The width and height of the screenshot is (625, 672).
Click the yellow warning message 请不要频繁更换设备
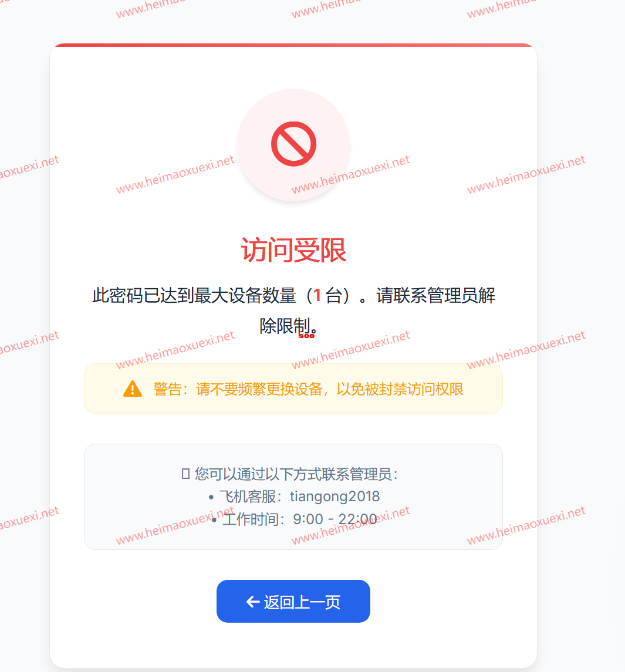click(x=259, y=389)
